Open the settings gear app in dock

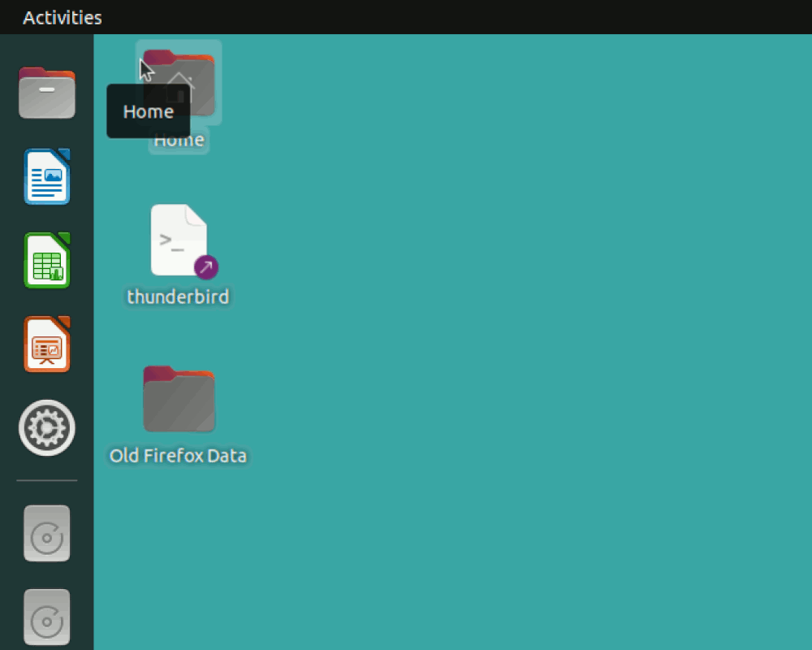(x=46, y=427)
